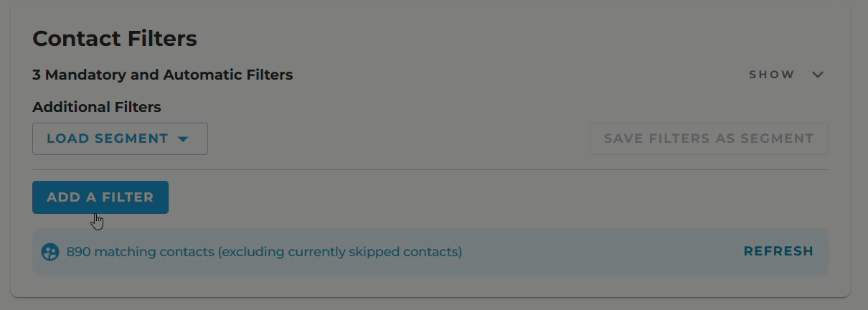Open the LOAD SEGMENT dropdown
Viewport: 868px width, 310px height.
pos(120,138)
